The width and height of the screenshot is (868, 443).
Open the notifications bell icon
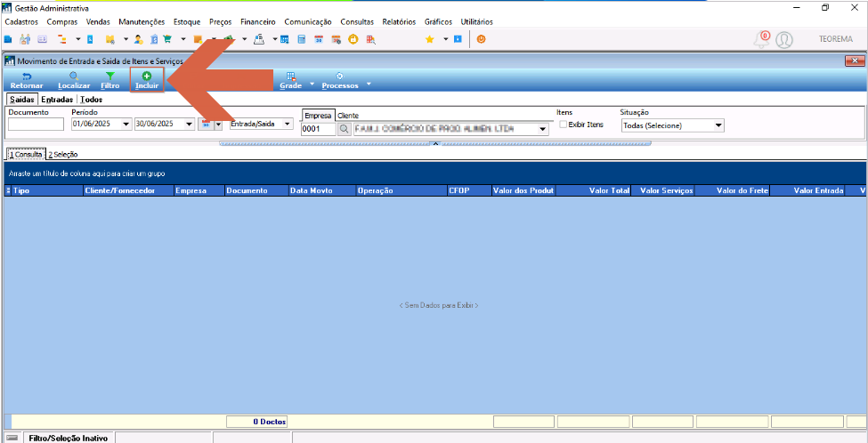tap(763, 39)
